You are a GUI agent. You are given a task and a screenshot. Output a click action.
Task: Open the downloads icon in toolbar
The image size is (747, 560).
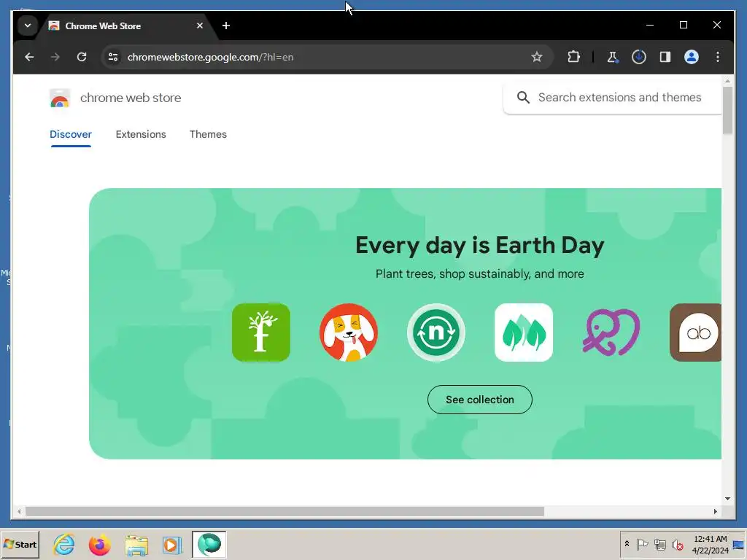pyautogui.click(x=639, y=57)
